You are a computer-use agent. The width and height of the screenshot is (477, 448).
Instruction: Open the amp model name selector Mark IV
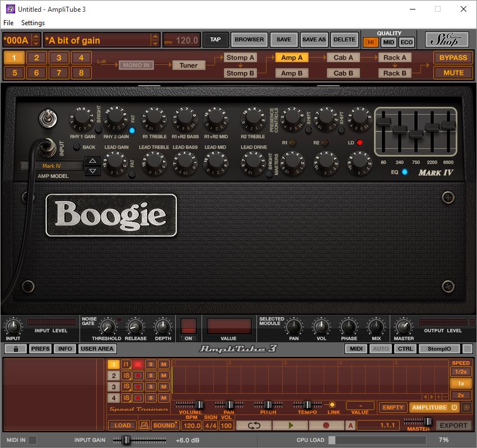pos(52,166)
